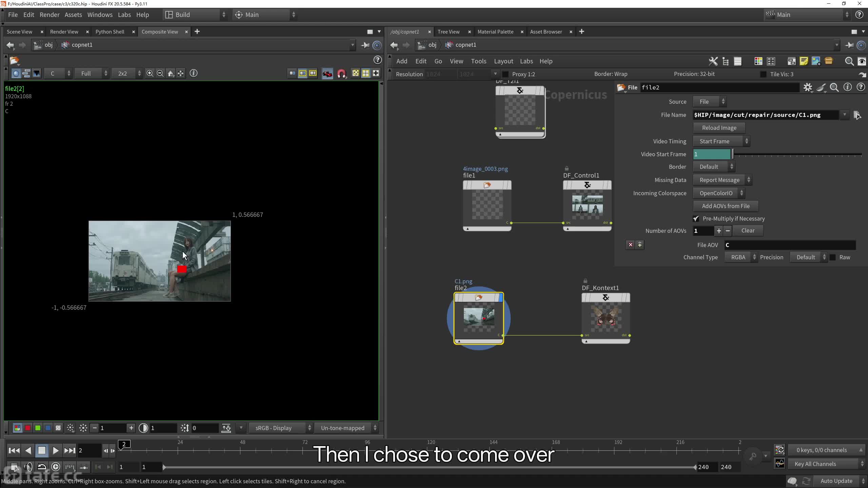Open the network editor display options wrench
This screenshot has height=488, width=868.
pyautogui.click(x=713, y=61)
